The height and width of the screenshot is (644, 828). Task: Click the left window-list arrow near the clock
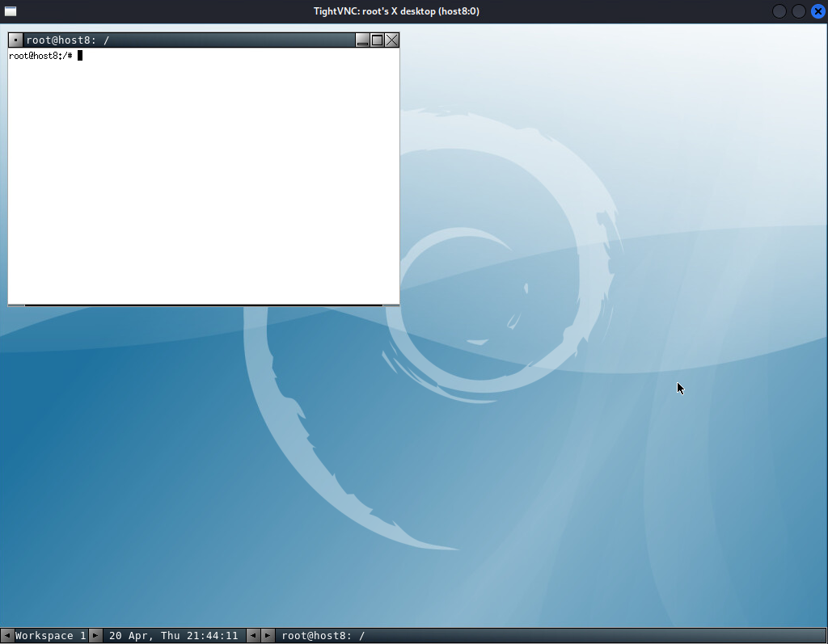coord(253,635)
